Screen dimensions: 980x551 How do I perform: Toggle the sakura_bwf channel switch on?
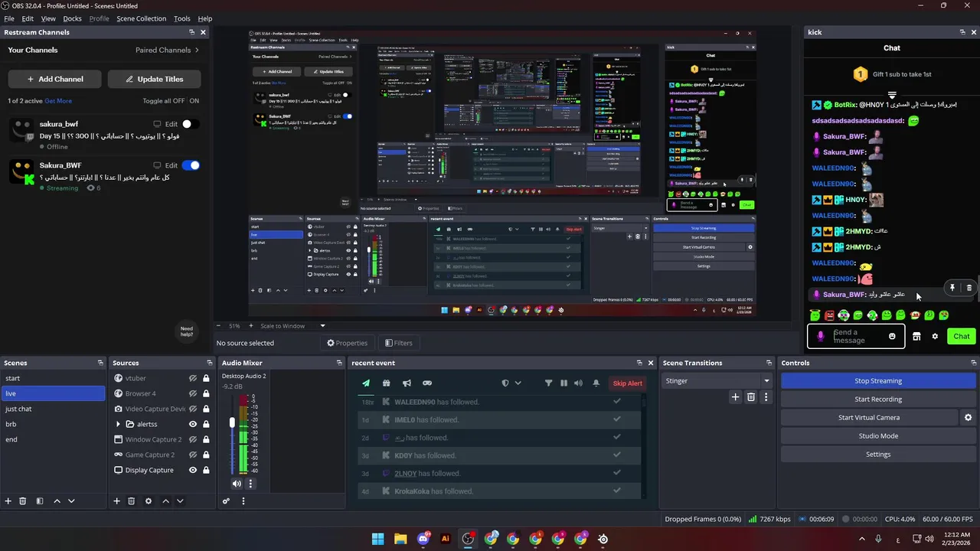coord(190,124)
